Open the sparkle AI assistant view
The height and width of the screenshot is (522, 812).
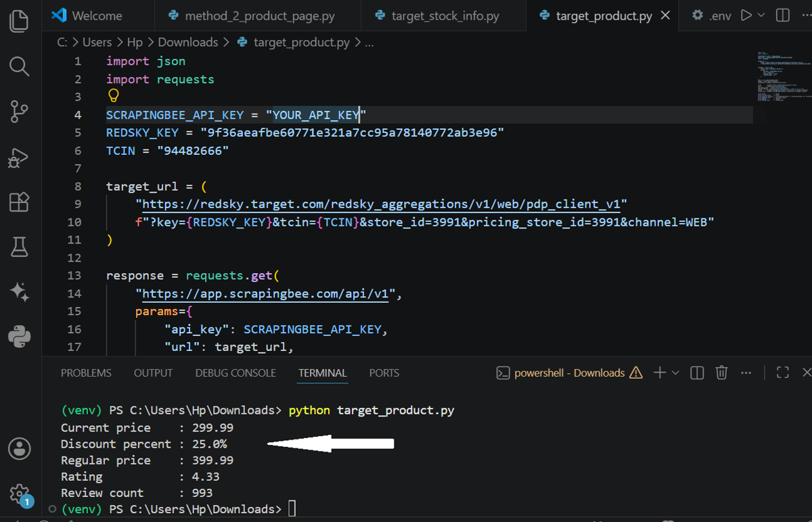click(x=19, y=292)
